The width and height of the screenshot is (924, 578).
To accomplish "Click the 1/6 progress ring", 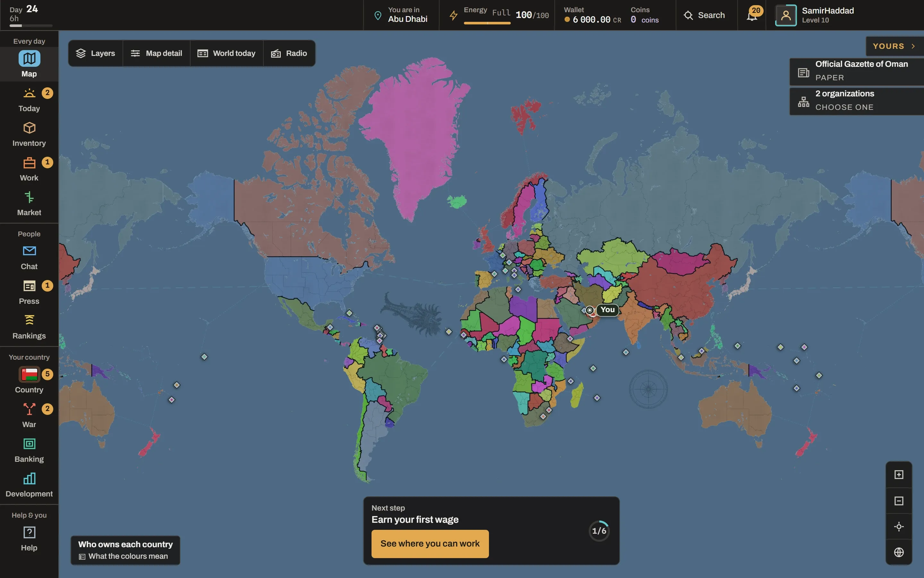I will 599,530.
